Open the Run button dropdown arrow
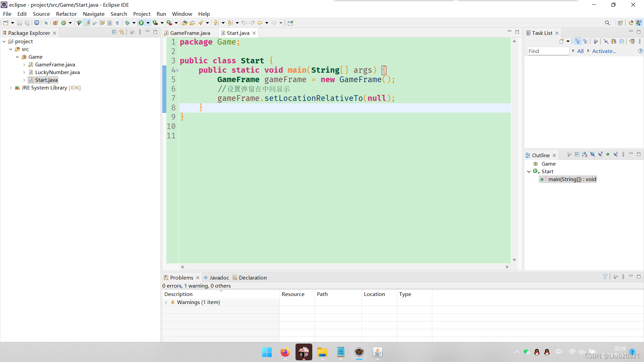Screen dimensions: 644x362 coord(148,23)
